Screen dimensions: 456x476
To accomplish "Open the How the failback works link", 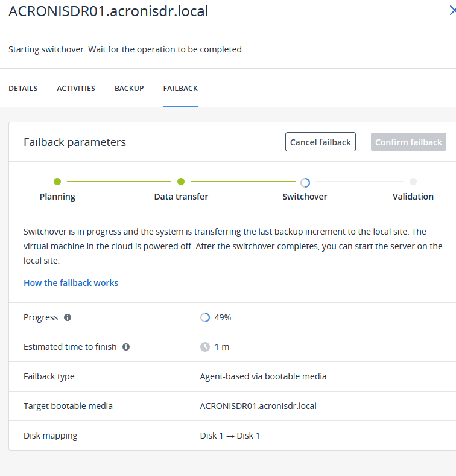I will pyautogui.click(x=71, y=282).
